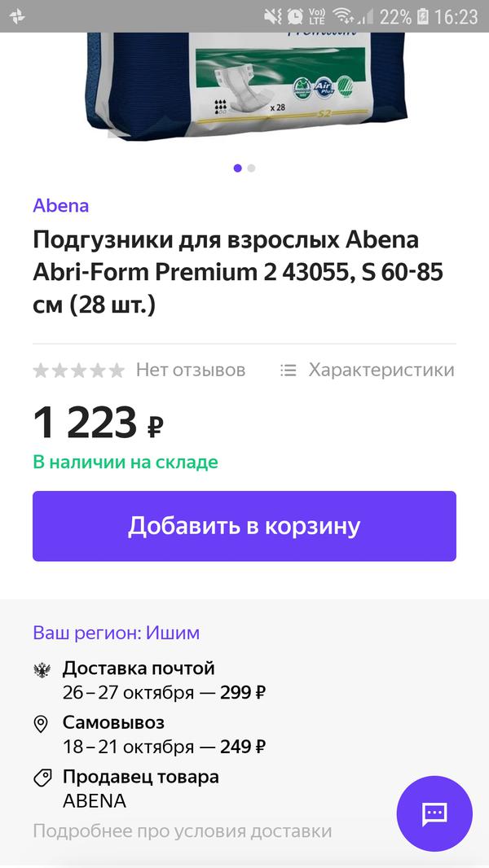This screenshot has height=868, width=489.
Task: Tap the star rating row
Action: [x=78, y=370]
